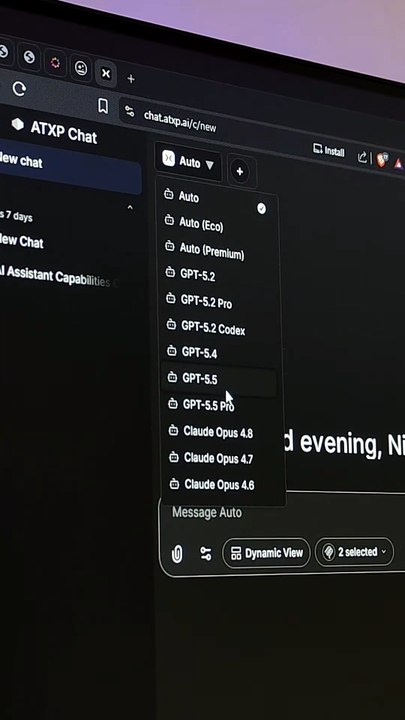Viewport: 405px width, 720px height.
Task: Toggle the Dynamic View button
Action: (x=266, y=553)
